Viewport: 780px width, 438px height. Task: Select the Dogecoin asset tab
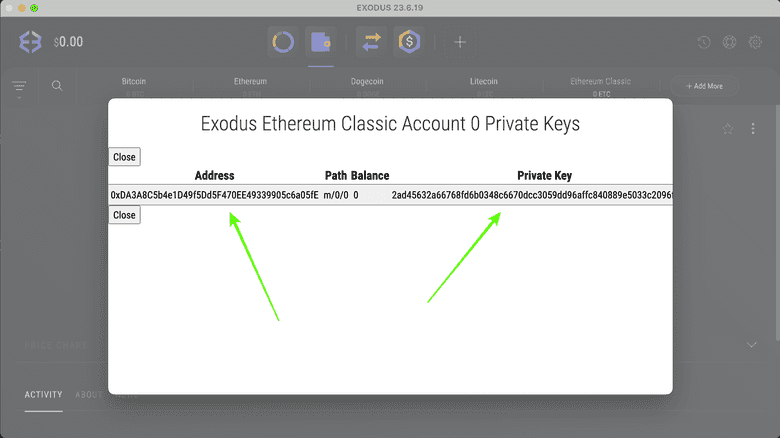(x=366, y=81)
